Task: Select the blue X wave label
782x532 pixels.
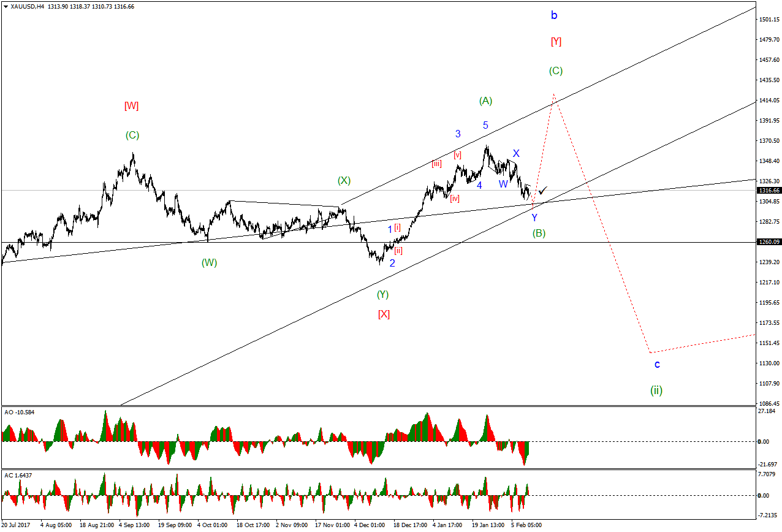Action: (x=516, y=153)
